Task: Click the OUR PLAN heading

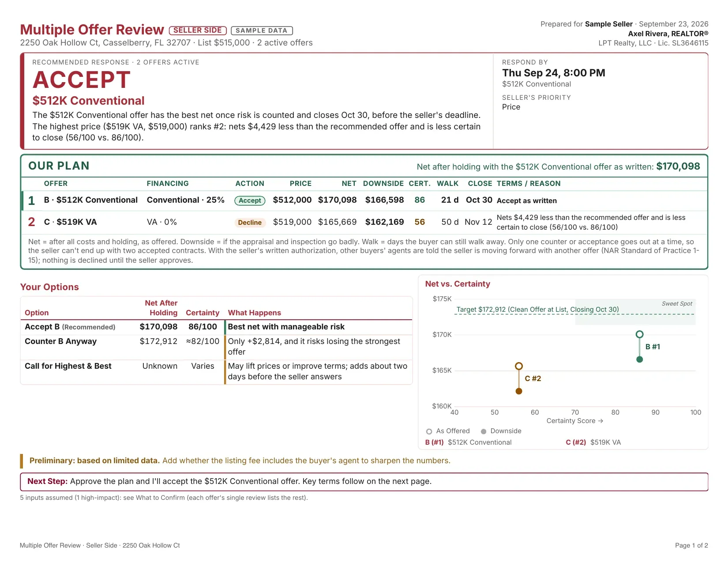Action: click(x=59, y=166)
